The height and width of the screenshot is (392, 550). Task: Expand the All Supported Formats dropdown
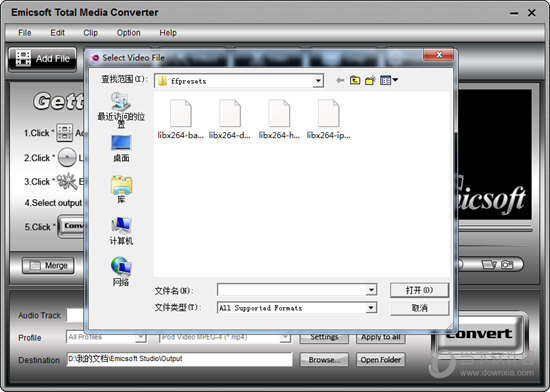[371, 308]
